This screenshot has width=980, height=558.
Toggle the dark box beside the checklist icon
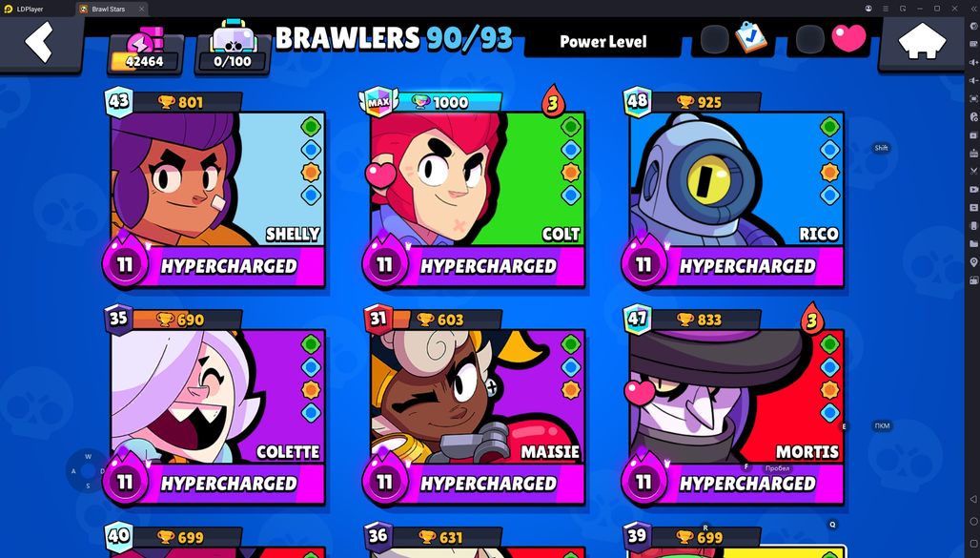coord(714,39)
